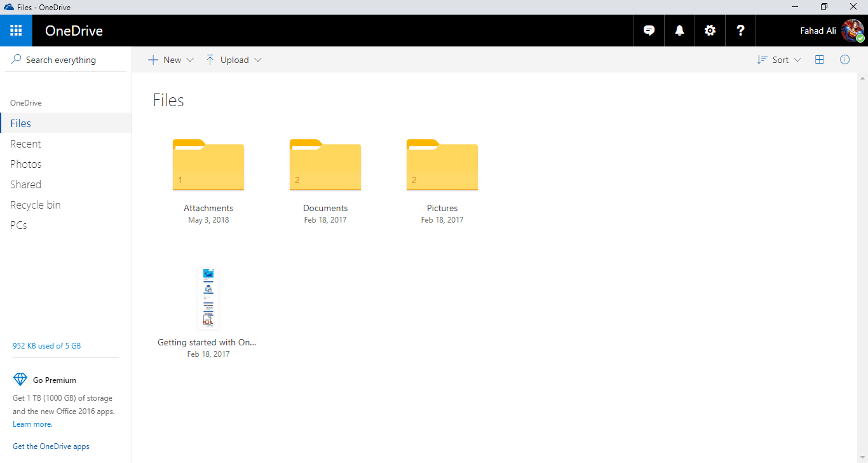Open the Pictures folder

coord(442,165)
